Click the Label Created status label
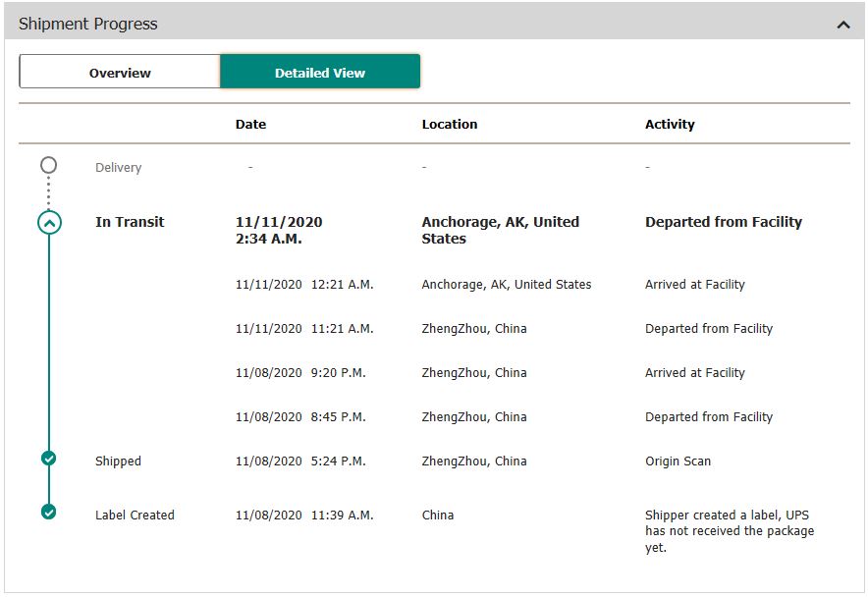Viewport: 868px width, 597px height. [135, 515]
